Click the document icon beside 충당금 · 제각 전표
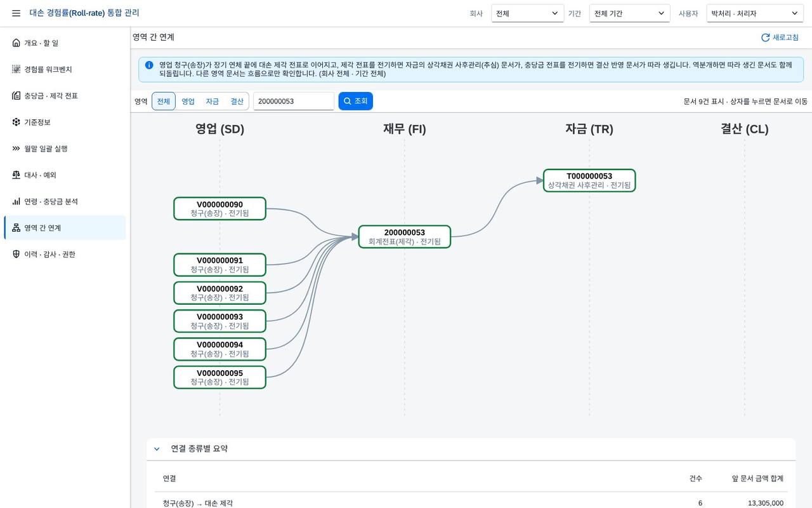 pyautogui.click(x=16, y=95)
